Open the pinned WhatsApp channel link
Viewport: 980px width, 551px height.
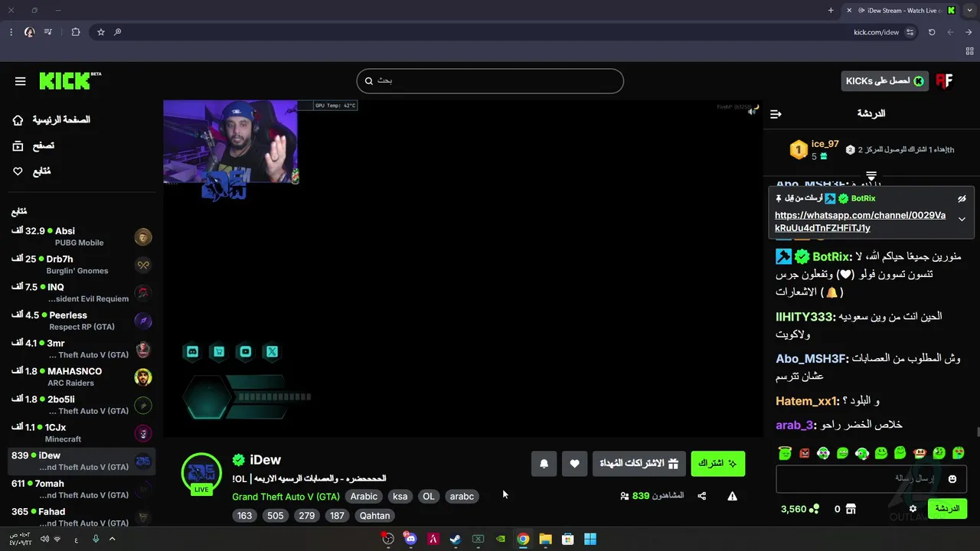coord(860,222)
